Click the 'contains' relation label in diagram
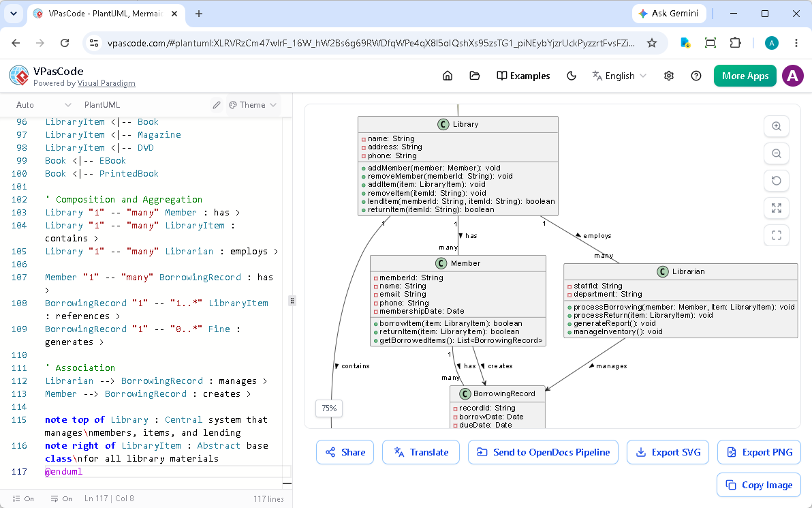The image size is (812, 508). point(356,366)
